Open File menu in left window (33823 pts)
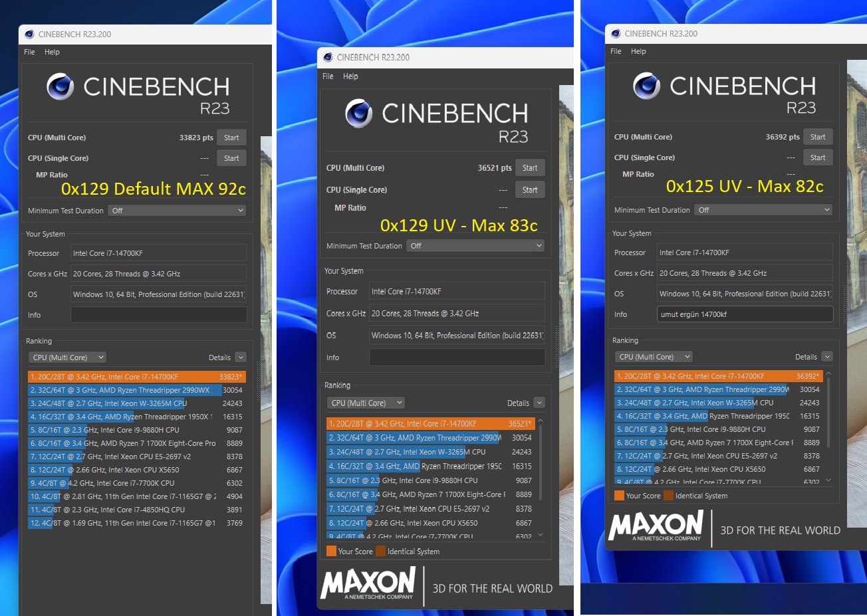Screen dimensions: 867x616 29,52
